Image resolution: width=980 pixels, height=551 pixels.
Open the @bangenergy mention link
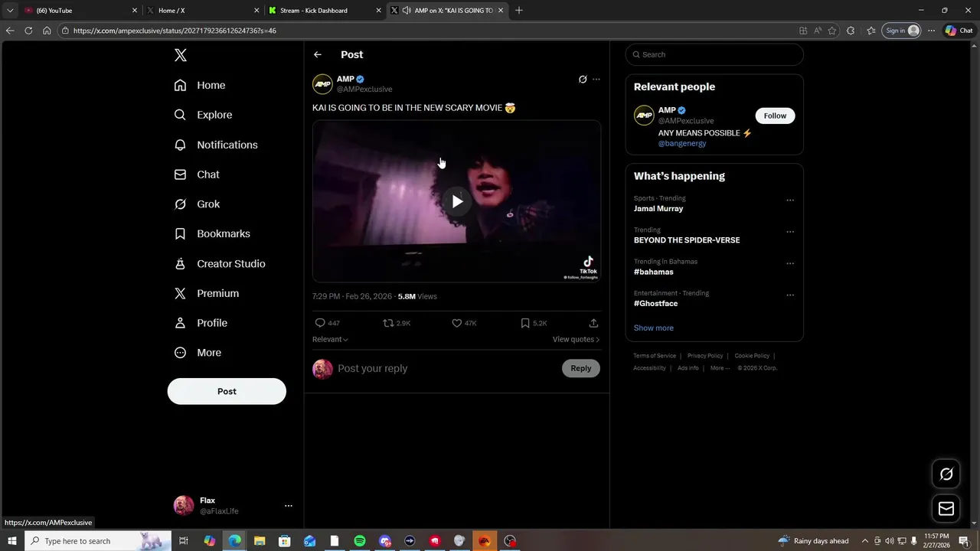pyautogui.click(x=682, y=143)
